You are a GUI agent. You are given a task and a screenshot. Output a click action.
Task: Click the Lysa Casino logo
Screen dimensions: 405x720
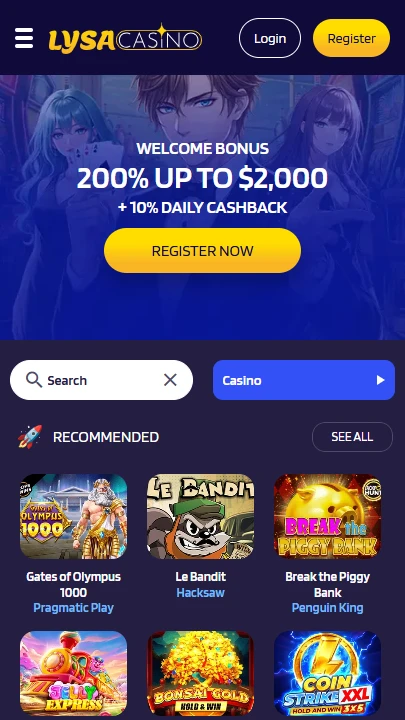tap(125, 39)
